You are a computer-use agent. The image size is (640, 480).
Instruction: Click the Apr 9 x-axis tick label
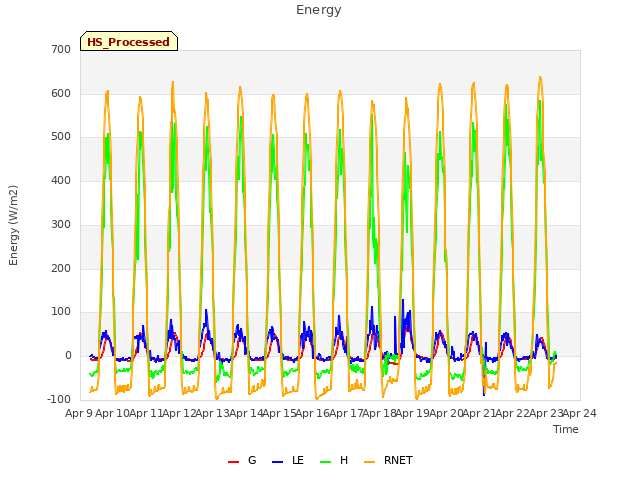tap(79, 413)
